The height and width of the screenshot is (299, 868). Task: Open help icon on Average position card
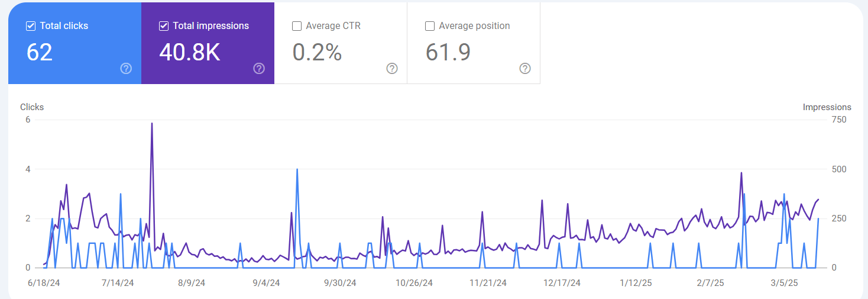coord(525,69)
